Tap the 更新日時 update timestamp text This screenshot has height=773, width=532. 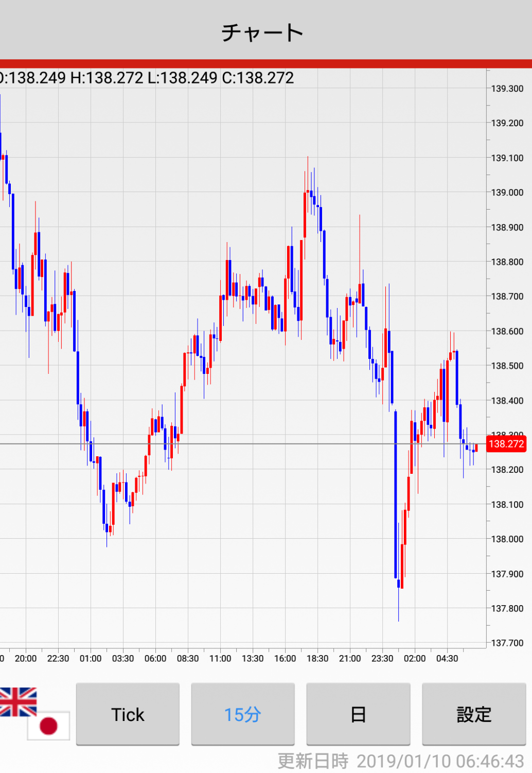(x=400, y=761)
